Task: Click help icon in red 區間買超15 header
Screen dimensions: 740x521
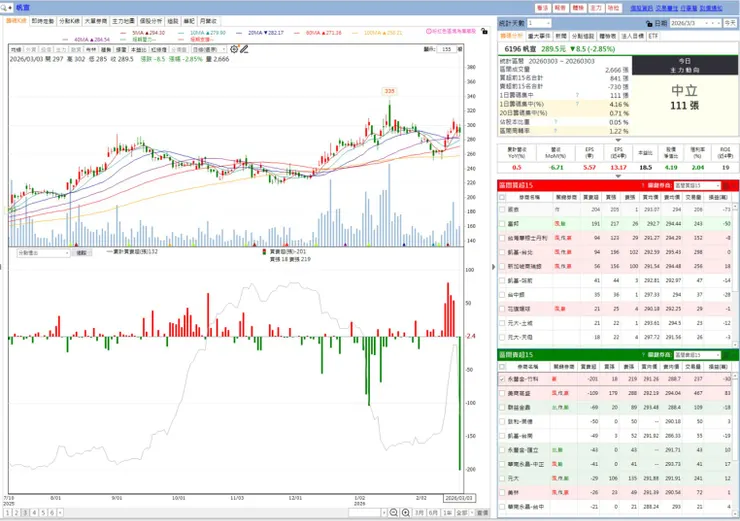Action: click(643, 185)
